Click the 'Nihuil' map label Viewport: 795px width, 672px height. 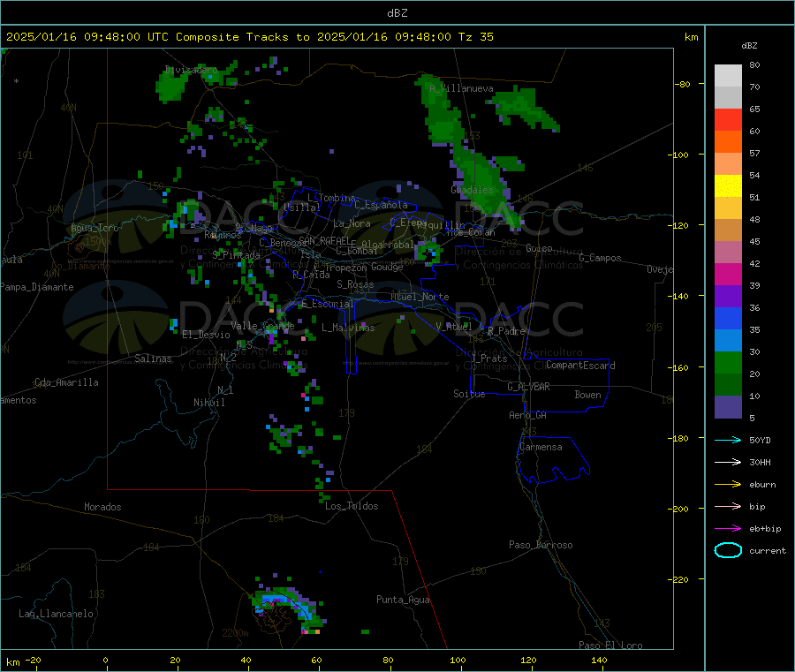209,403
